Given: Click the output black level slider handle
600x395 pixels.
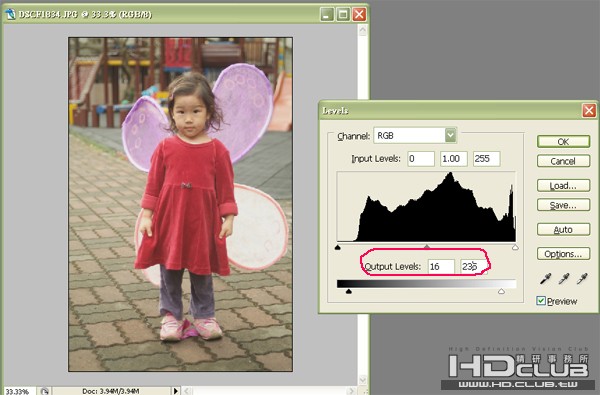Looking at the screenshot, I should tap(349, 292).
